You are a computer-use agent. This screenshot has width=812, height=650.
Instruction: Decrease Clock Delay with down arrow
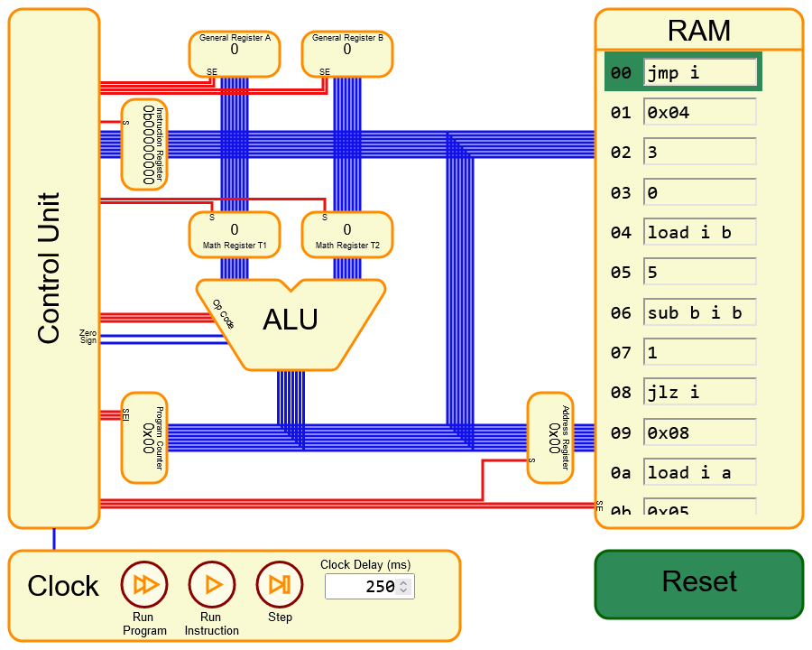404,590
